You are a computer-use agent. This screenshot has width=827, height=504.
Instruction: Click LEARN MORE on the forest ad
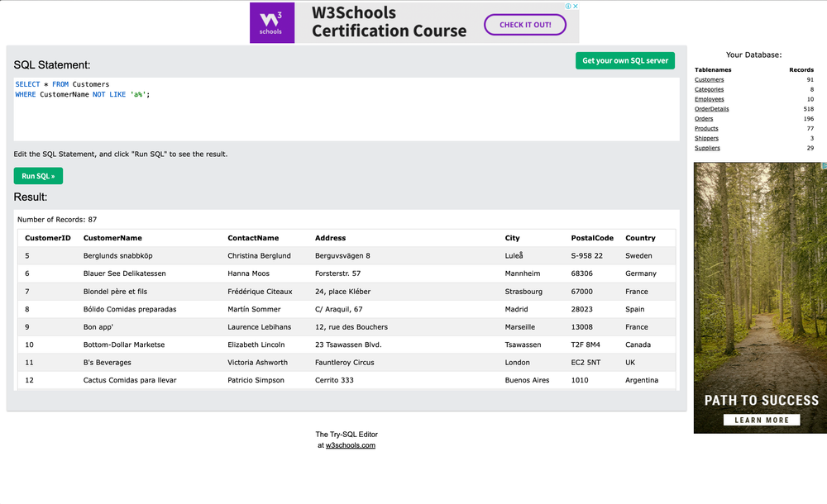762,421
